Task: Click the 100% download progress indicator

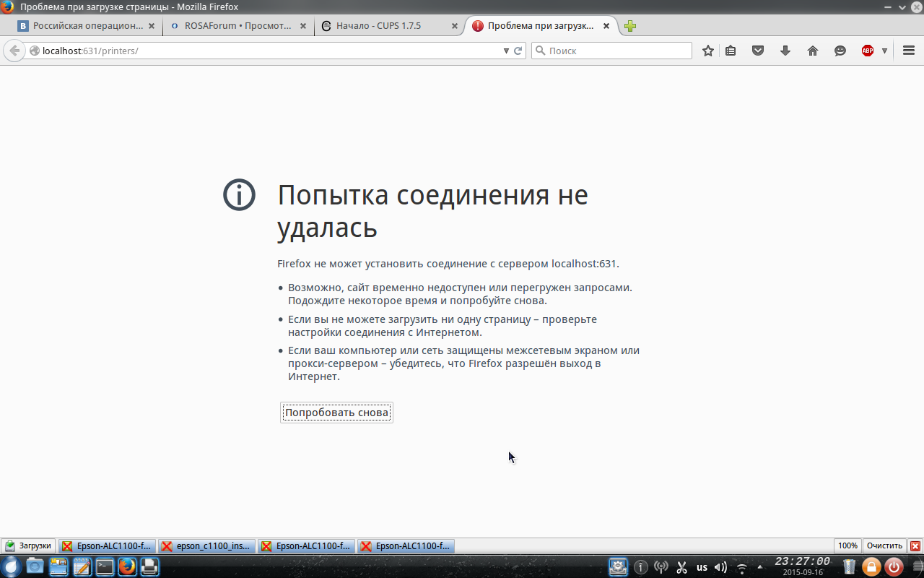Action: click(x=847, y=545)
